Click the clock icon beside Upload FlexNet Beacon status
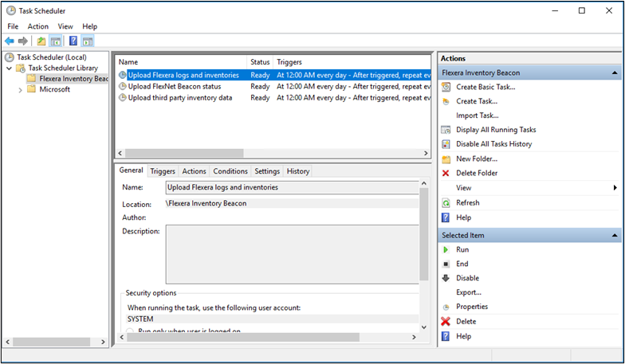Screen dimensions: 625x364 pos(123,86)
